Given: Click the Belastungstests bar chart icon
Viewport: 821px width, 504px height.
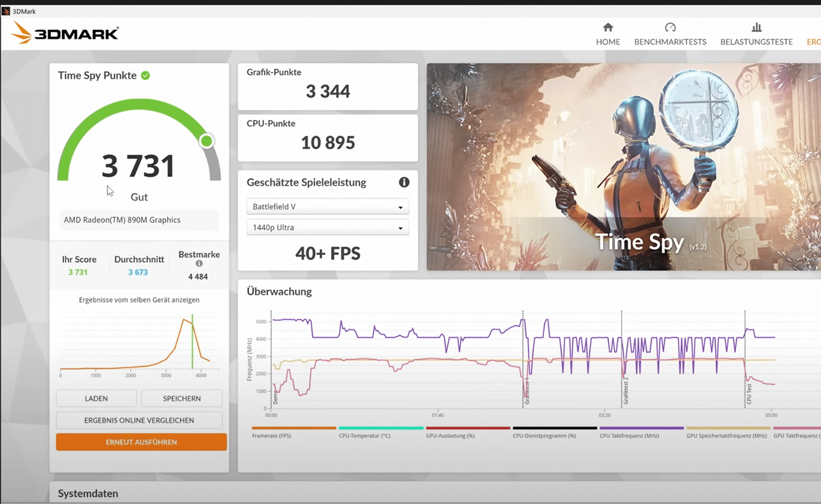Looking at the screenshot, I should [x=756, y=27].
